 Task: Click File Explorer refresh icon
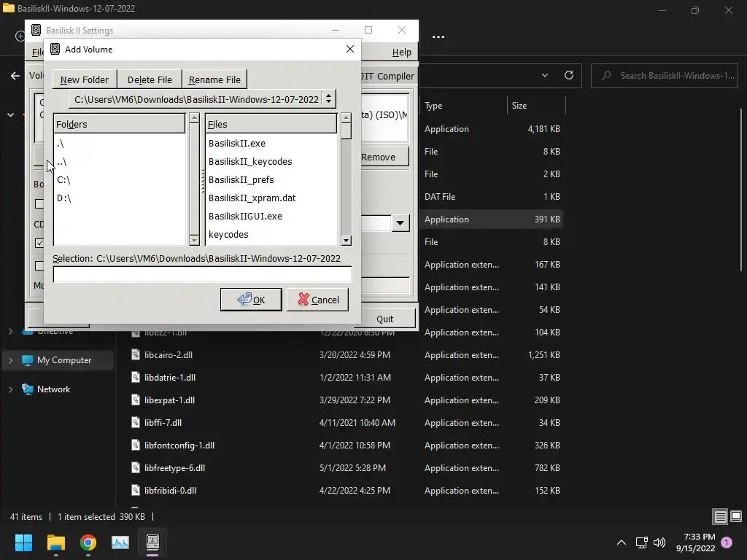[x=569, y=75]
